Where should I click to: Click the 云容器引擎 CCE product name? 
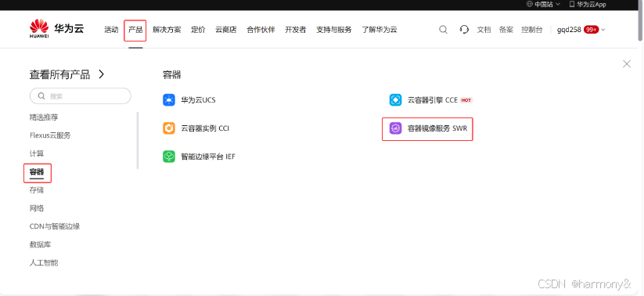433,100
